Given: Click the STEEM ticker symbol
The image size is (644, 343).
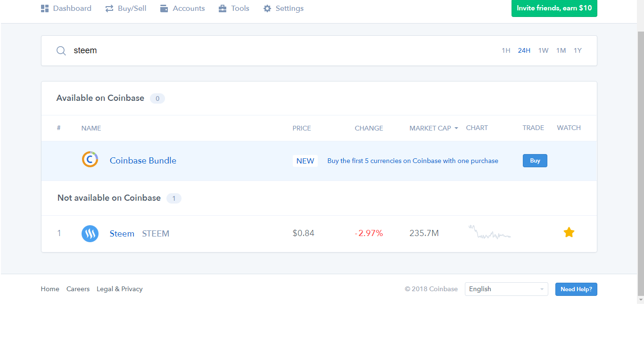Looking at the screenshot, I should [156, 234].
